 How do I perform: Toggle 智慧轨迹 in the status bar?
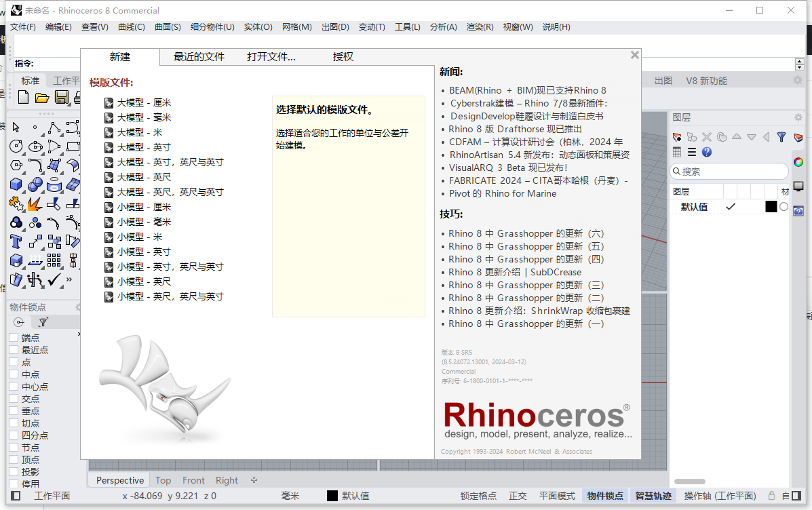click(x=653, y=496)
